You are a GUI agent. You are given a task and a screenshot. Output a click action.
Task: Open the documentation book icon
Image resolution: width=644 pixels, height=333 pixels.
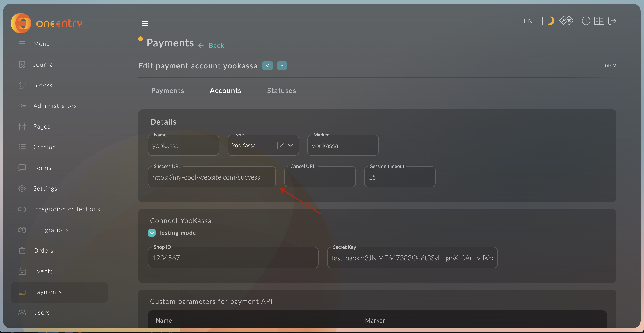pos(599,21)
